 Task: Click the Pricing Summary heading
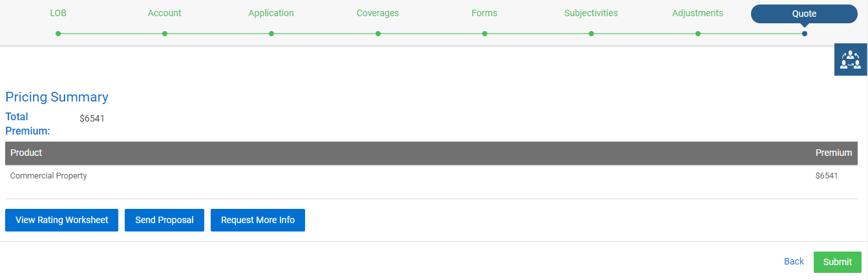(x=57, y=97)
